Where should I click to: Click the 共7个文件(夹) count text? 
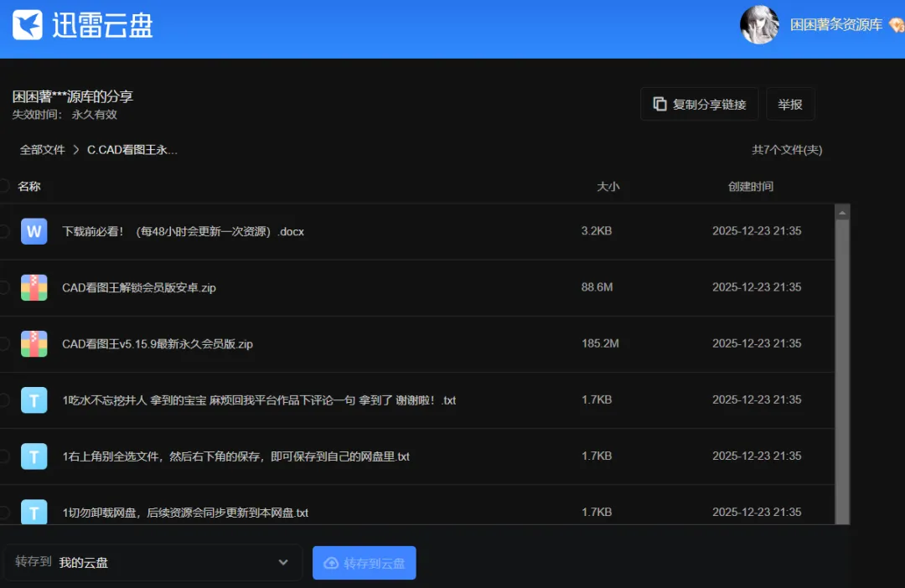pyautogui.click(x=787, y=150)
